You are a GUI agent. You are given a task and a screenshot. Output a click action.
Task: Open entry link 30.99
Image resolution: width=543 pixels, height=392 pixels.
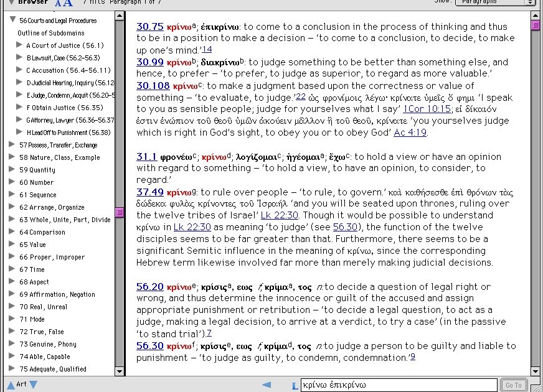pos(149,62)
